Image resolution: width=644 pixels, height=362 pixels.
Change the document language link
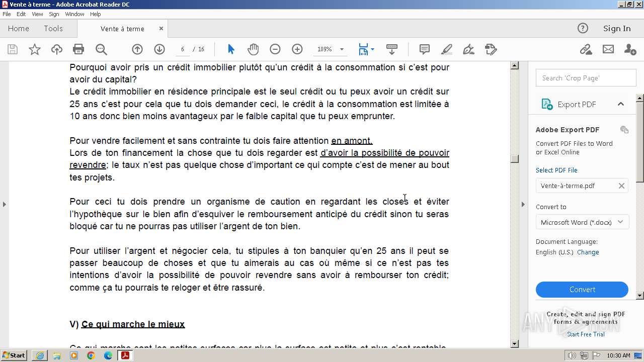tap(588, 252)
